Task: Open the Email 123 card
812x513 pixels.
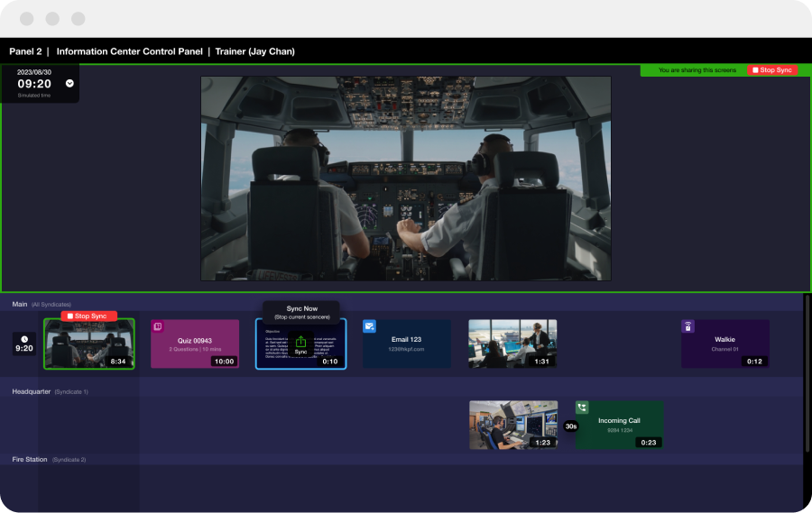Action: point(407,344)
